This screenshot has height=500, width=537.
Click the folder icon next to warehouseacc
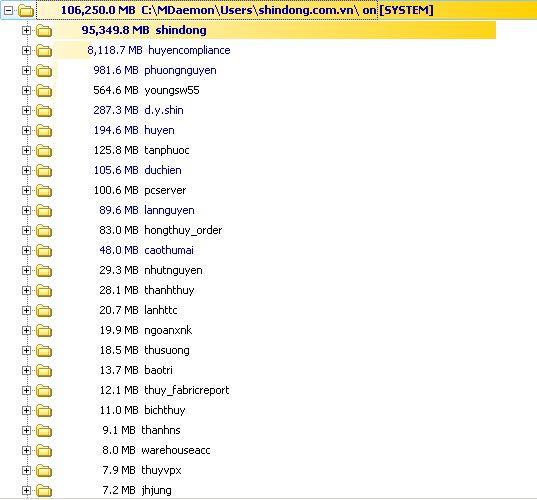pyautogui.click(x=44, y=451)
